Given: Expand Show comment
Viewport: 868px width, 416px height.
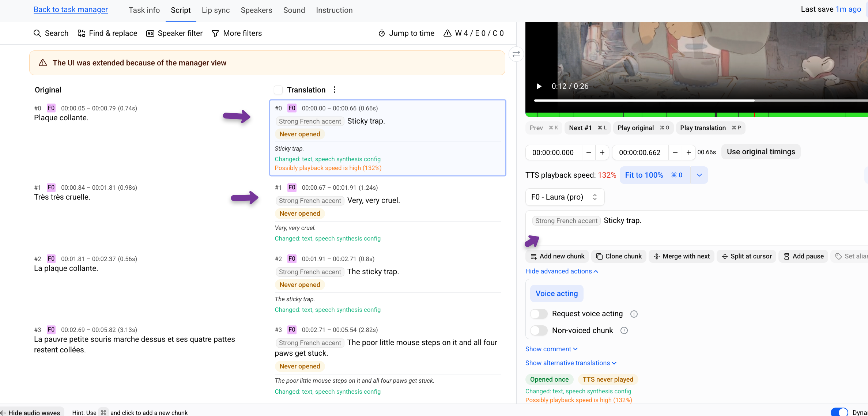Looking at the screenshot, I should tap(551, 349).
